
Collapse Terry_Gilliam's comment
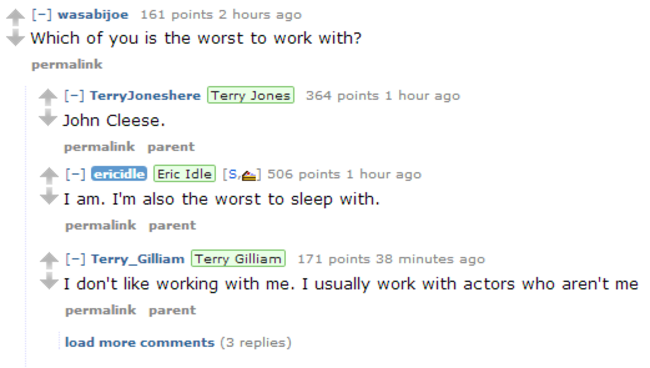coord(75,259)
